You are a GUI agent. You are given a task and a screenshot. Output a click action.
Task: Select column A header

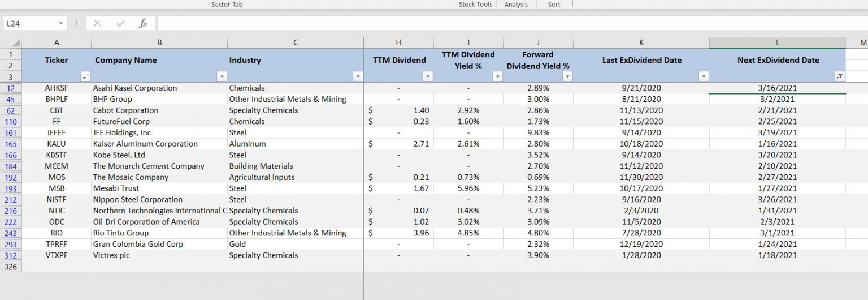[x=57, y=42]
